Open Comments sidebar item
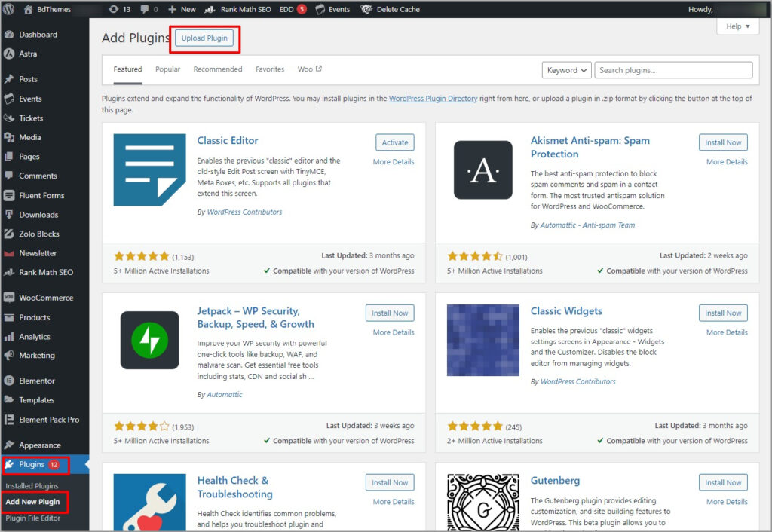 (38, 176)
